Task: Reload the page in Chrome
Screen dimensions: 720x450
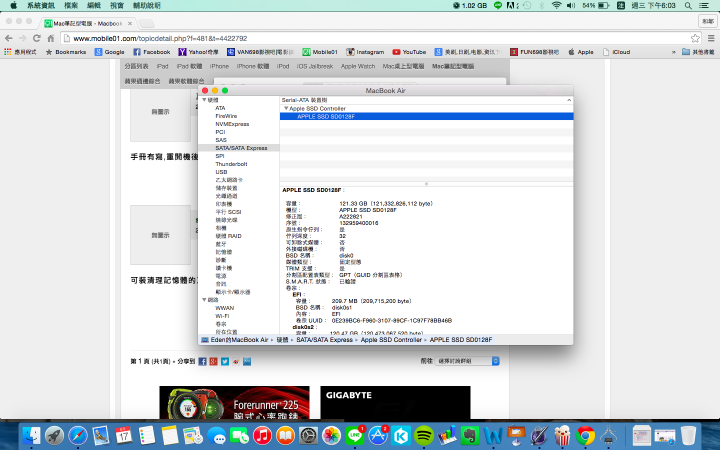Action: (x=37, y=38)
